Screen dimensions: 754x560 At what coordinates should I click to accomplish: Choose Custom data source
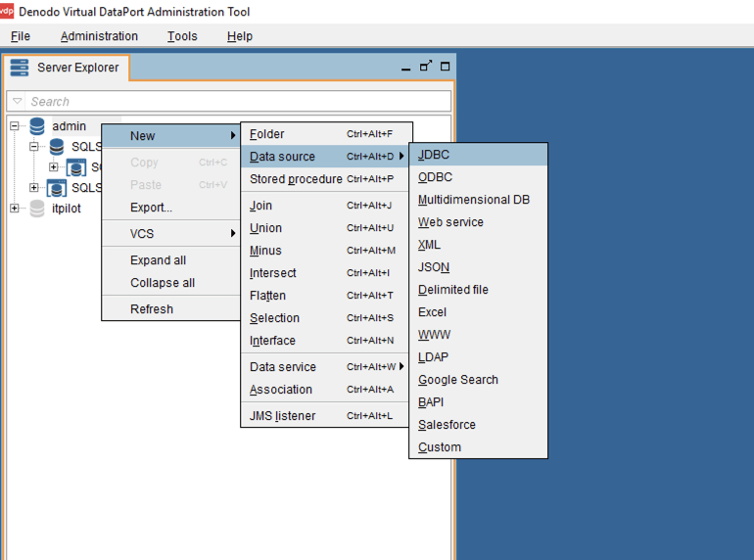pos(479,447)
